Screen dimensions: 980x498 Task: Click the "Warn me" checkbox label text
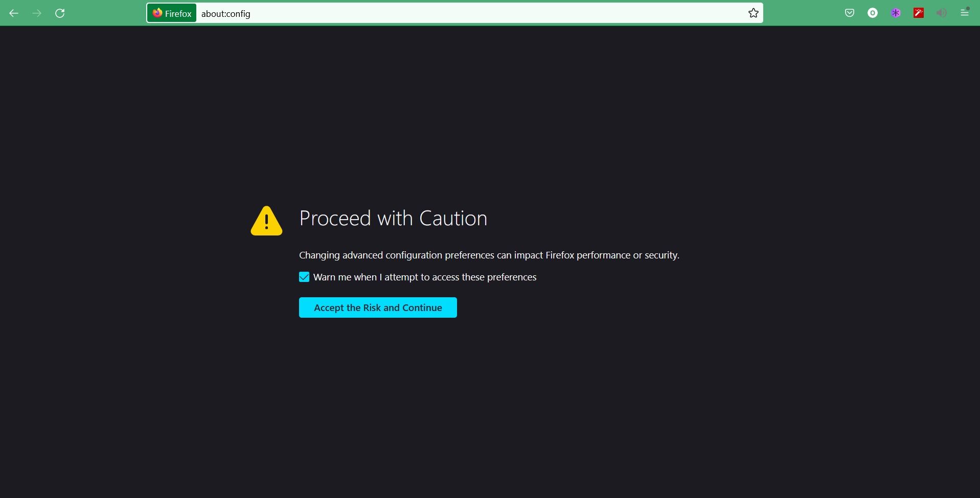[424, 277]
